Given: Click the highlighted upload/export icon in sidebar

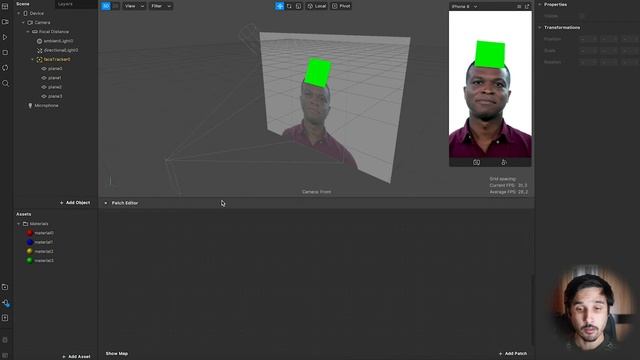Looking at the screenshot, I should click(x=5, y=303).
